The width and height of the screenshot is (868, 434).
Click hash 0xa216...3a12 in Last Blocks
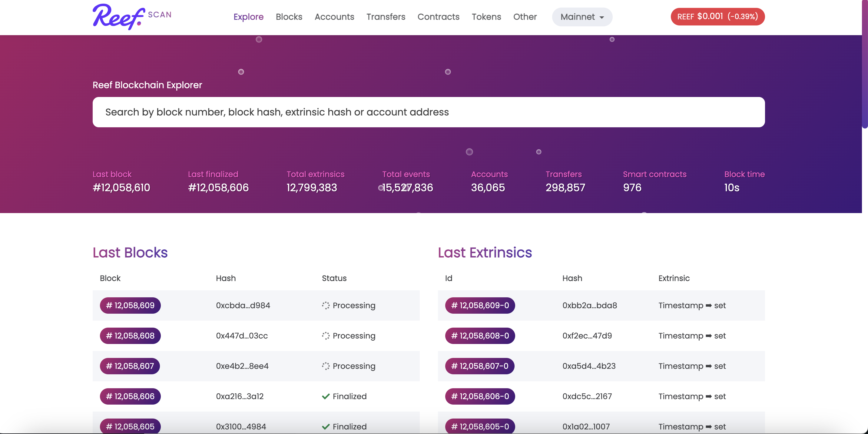click(x=240, y=396)
